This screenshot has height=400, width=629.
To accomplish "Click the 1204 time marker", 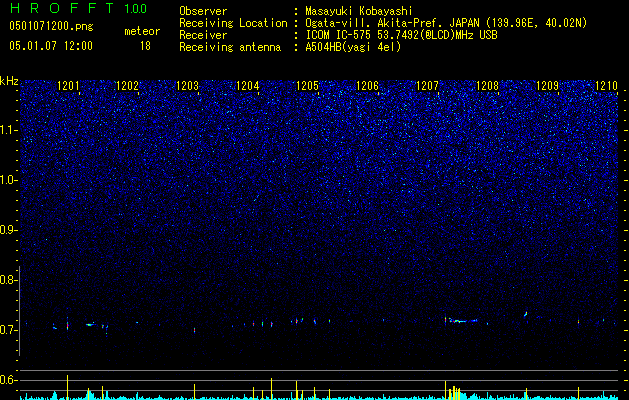I will pos(248,85).
